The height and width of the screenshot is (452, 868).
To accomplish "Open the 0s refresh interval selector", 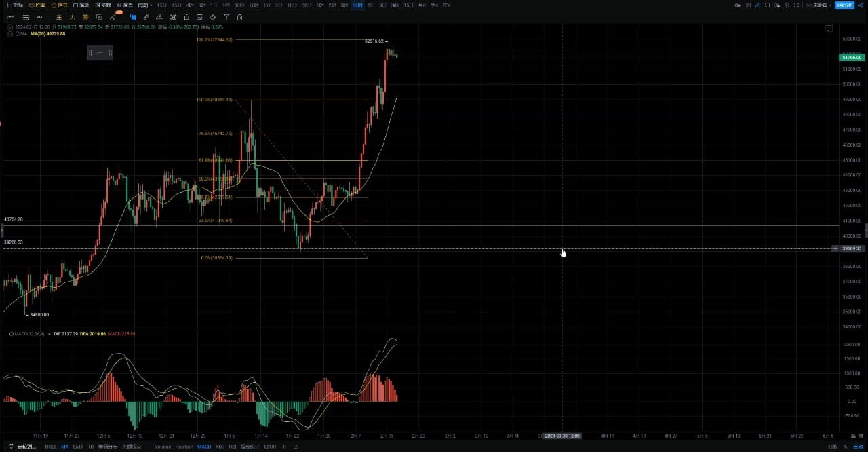I will tap(737, 5).
